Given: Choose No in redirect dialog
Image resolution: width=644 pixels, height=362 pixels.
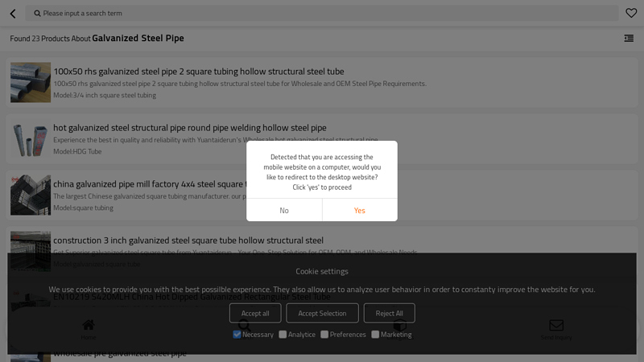Looking at the screenshot, I should point(284,210).
